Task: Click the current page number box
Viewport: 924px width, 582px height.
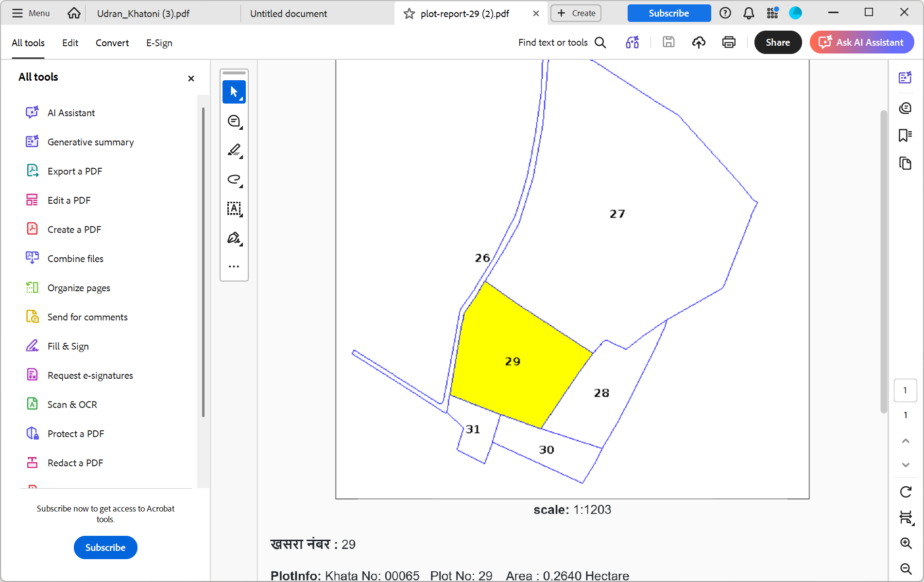Action: coord(905,390)
